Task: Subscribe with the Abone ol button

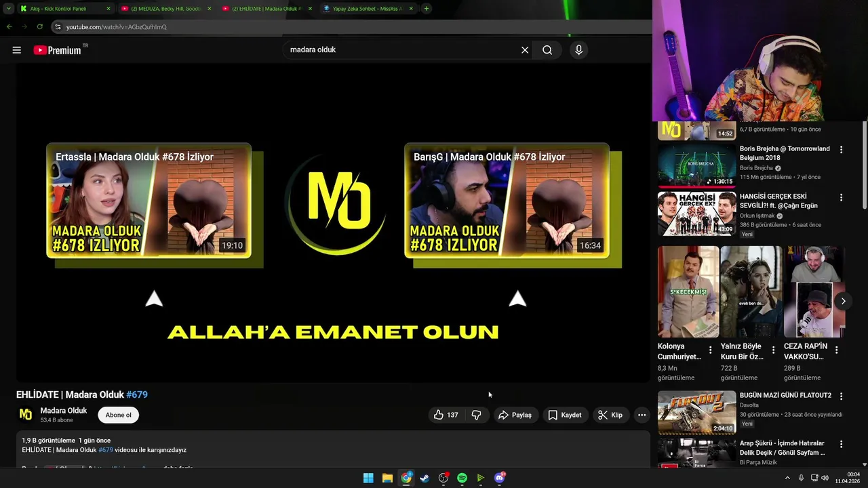Action: pyautogui.click(x=118, y=415)
